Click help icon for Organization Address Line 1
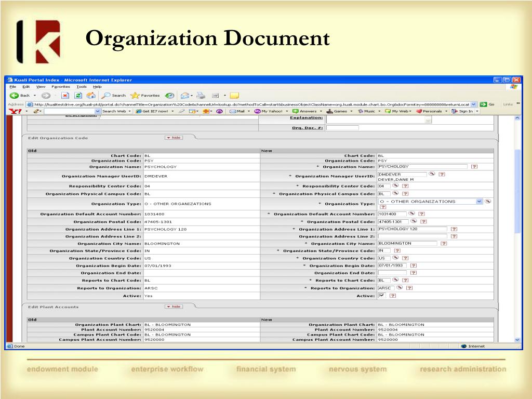 [x=454, y=229]
